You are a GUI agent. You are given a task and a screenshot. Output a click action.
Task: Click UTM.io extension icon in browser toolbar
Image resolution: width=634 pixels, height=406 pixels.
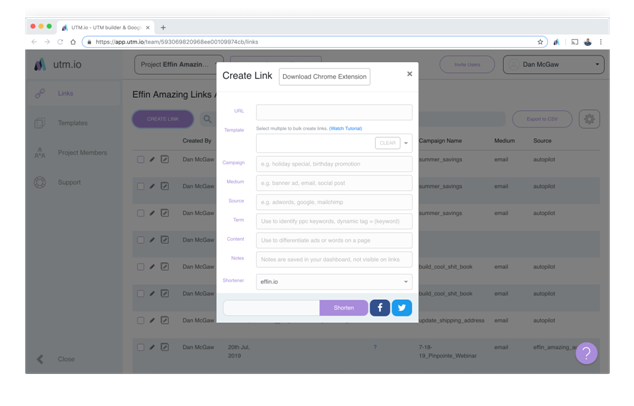[556, 42]
